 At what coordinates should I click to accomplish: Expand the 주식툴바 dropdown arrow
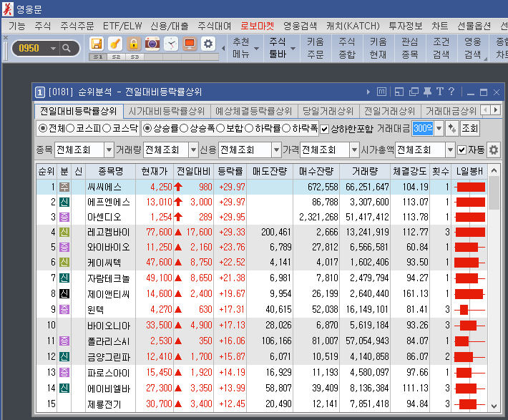pos(293,49)
